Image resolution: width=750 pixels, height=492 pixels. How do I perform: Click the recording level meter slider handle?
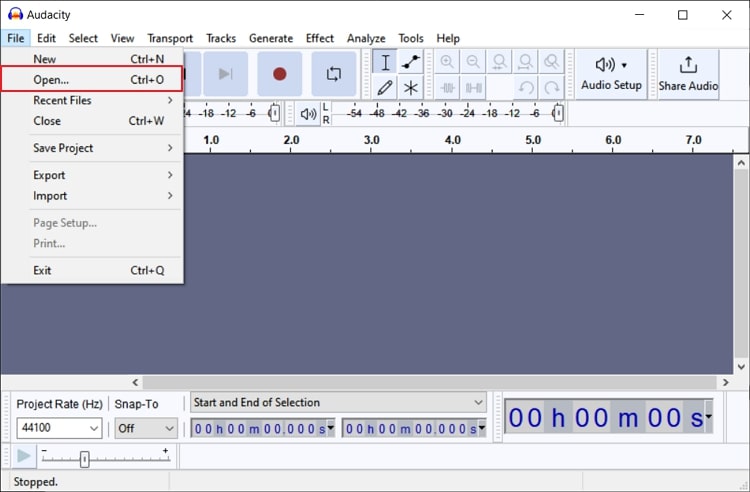[x=275, y=113]
